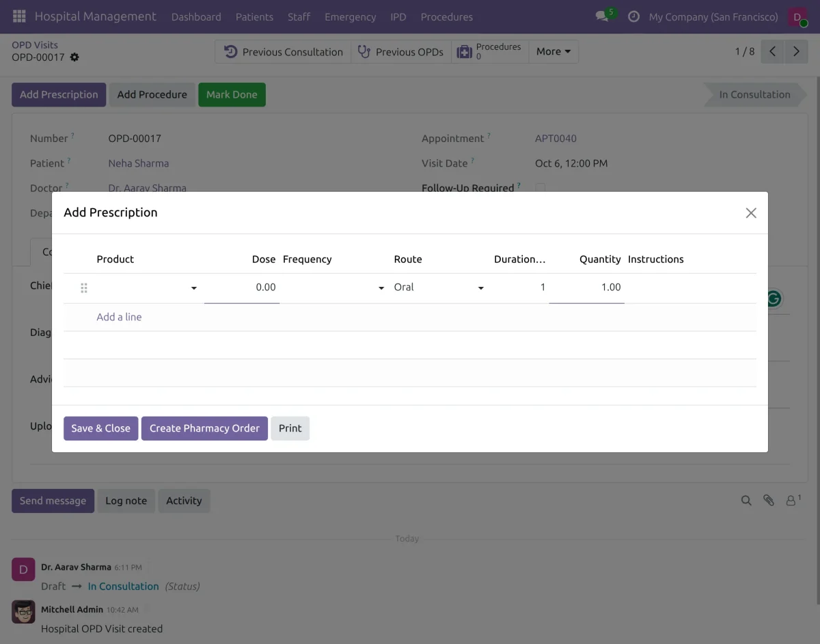
Task: Click the Print button
Action: point(290,428)
